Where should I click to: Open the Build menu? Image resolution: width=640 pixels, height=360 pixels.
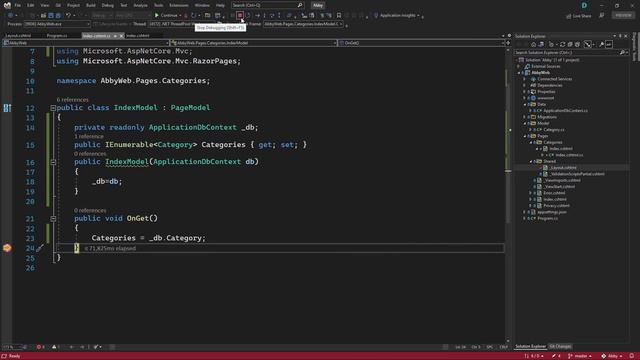[x=91, y=5]
